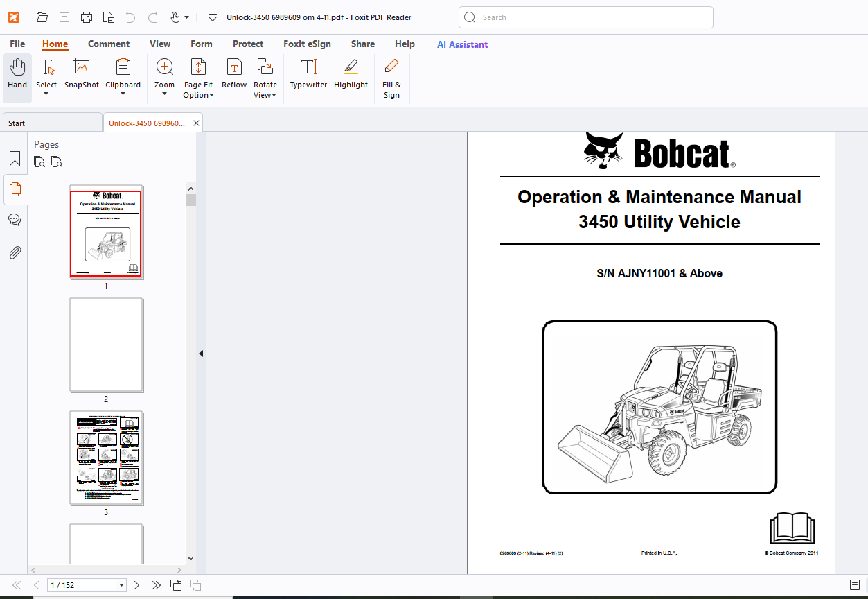Activate the SnapShot tool
Viewport: 868px width, 599px height.
pyautogui.click(x=82, y=73)
